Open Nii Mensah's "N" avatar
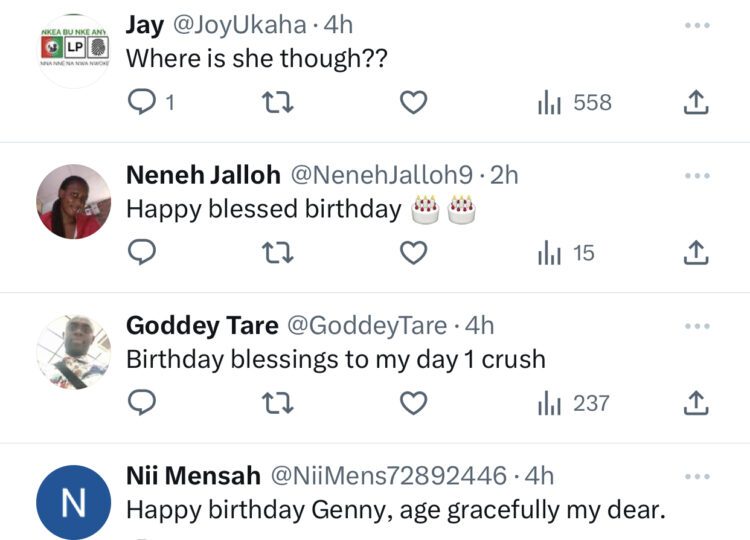 click(x=73, y=501)
